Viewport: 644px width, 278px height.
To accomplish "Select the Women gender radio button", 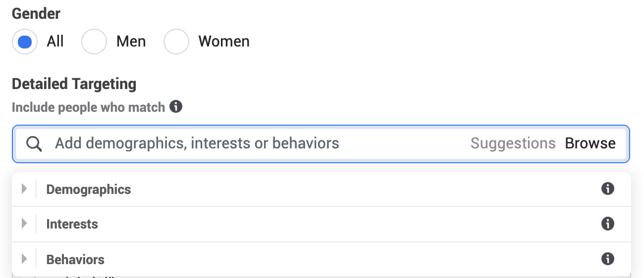I will coord(176,42).
